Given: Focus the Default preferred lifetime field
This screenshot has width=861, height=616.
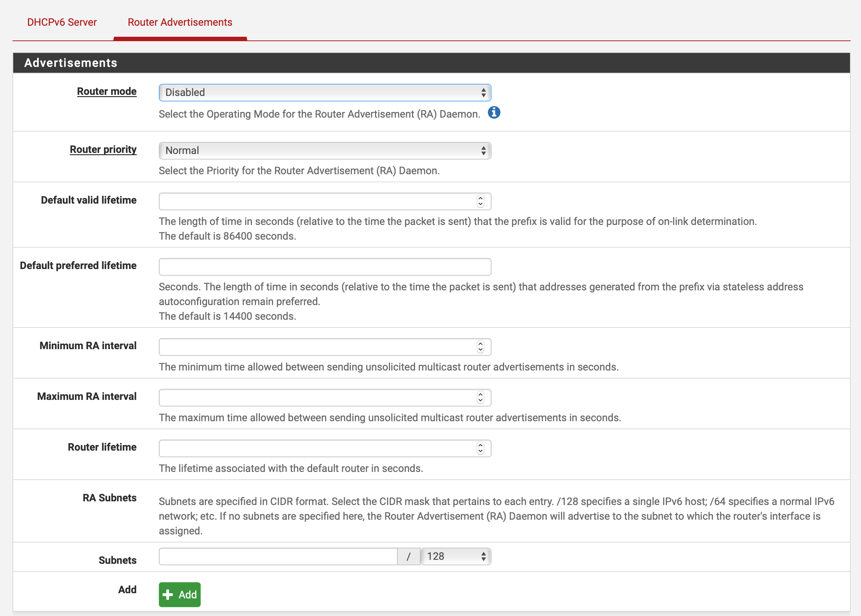Looking at the screenshot, I should [325, 267].
